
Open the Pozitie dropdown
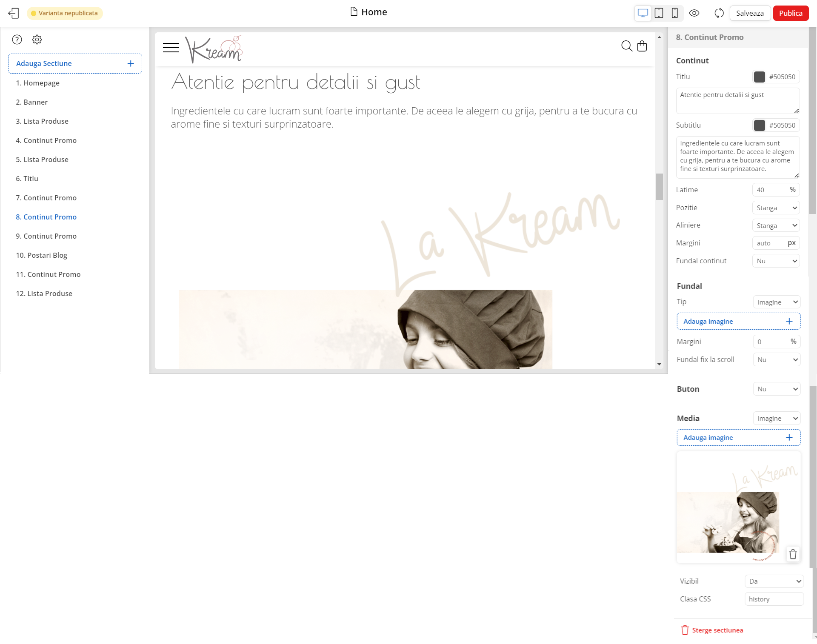click(776, 208)
